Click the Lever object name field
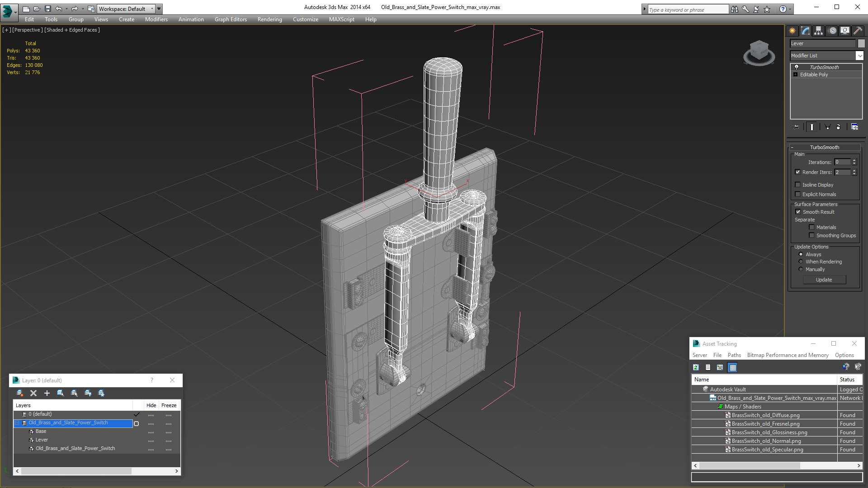This screenshot has height=488, width=868. point(823,43)
